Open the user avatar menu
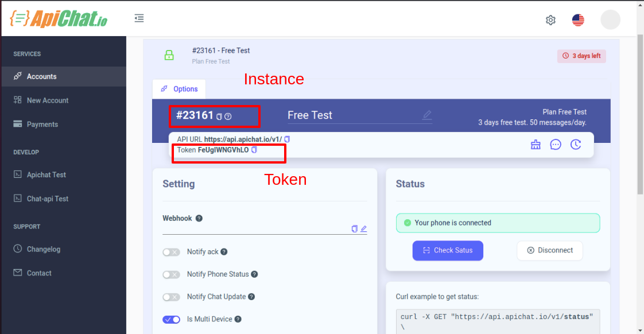The width and height of the screenshot is (644, 334). (x=610, y=20)
